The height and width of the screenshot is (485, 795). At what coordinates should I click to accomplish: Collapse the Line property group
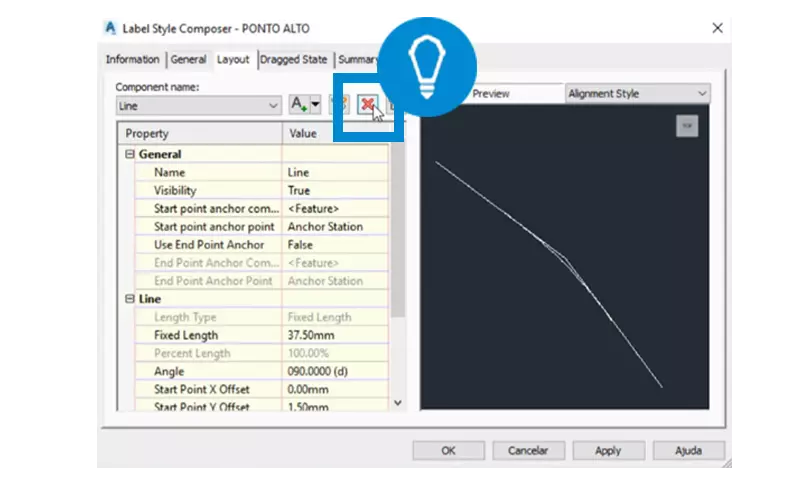[x=130, y=299]
